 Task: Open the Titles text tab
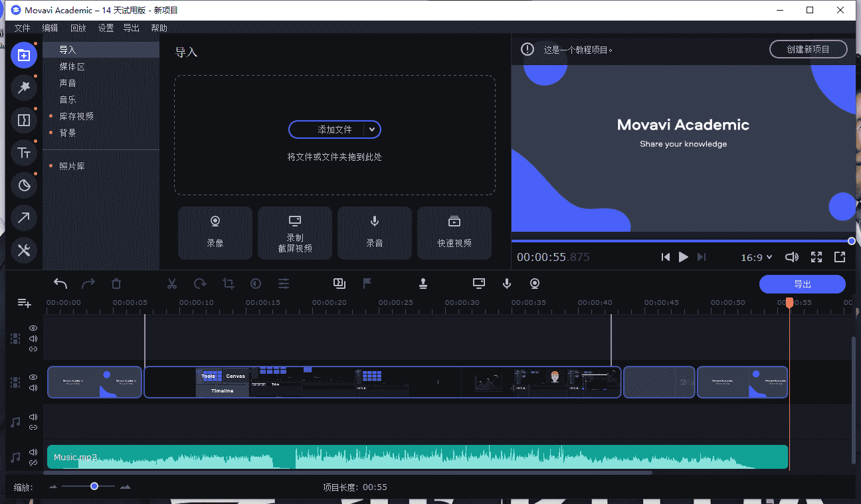pos(24,153)
